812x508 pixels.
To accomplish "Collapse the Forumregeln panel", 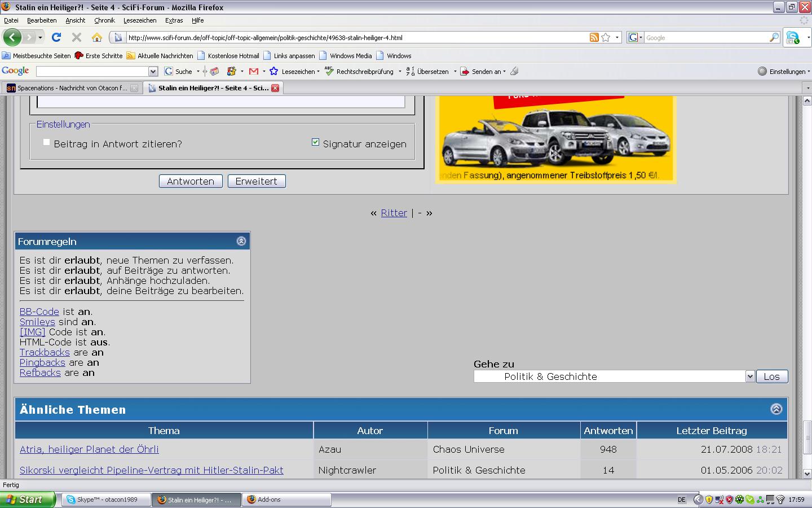I will (x=241, y=242).
